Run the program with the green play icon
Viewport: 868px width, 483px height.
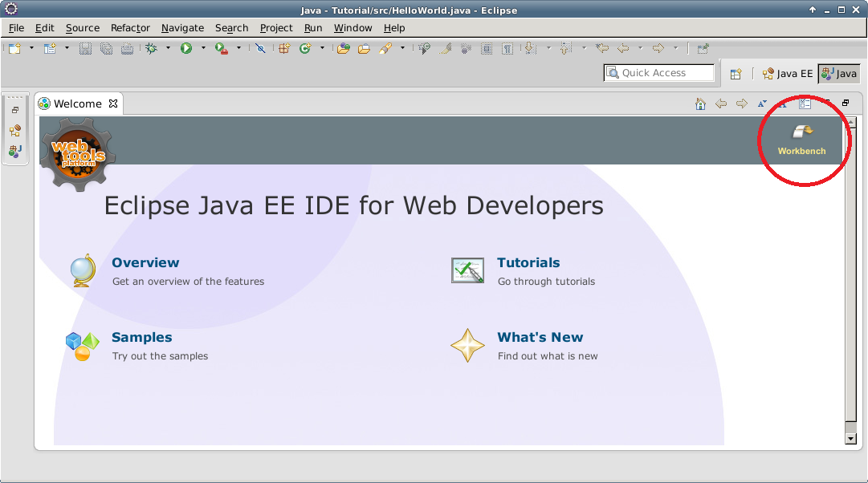click(x=186, y=49)
